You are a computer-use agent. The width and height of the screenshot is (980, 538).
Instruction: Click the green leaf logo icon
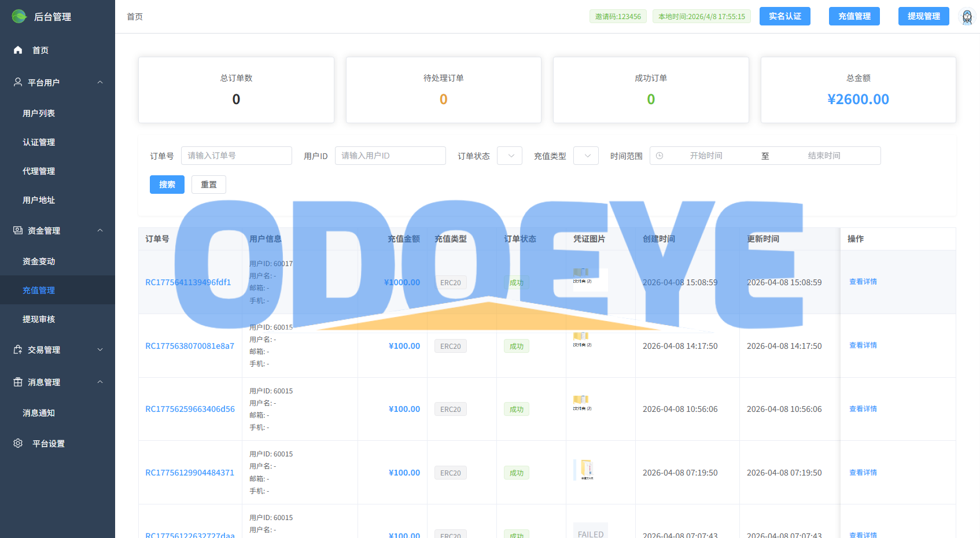(x=19, y=16)
